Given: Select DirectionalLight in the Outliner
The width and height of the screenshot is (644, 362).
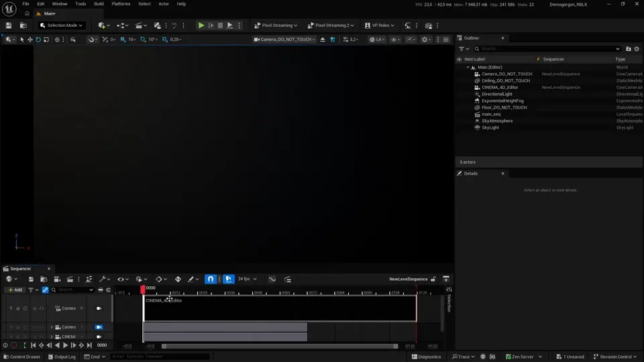Looking at the screenshot, I should 496,94.
